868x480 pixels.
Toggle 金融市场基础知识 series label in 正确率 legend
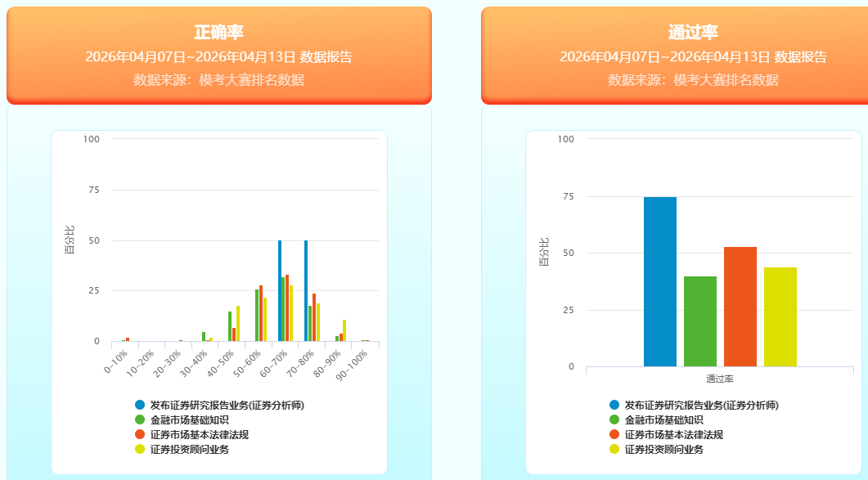pyautogui.click(x=189, y=419)
